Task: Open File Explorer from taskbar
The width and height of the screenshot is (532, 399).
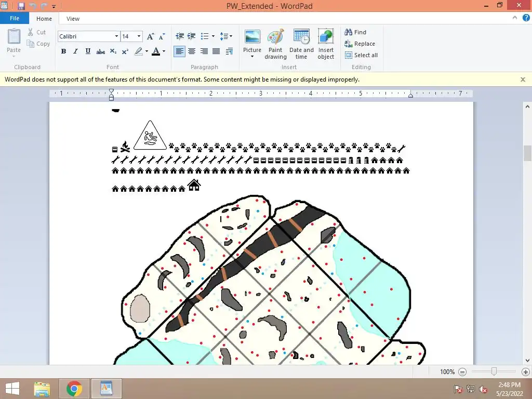Action: pyautogui.click(x=42, y=389)
